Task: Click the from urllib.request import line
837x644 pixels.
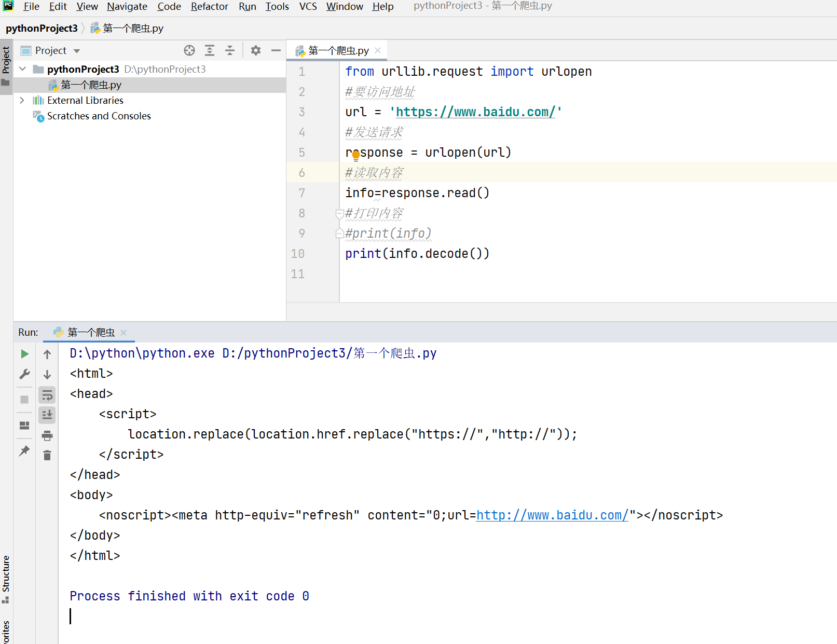Action: coord(469,72)
